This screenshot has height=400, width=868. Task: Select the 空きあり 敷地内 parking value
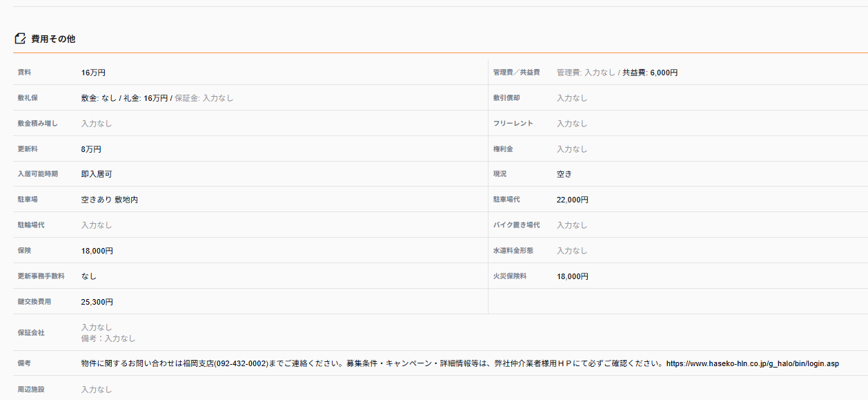pyautogui.click(x=110, y=200)
